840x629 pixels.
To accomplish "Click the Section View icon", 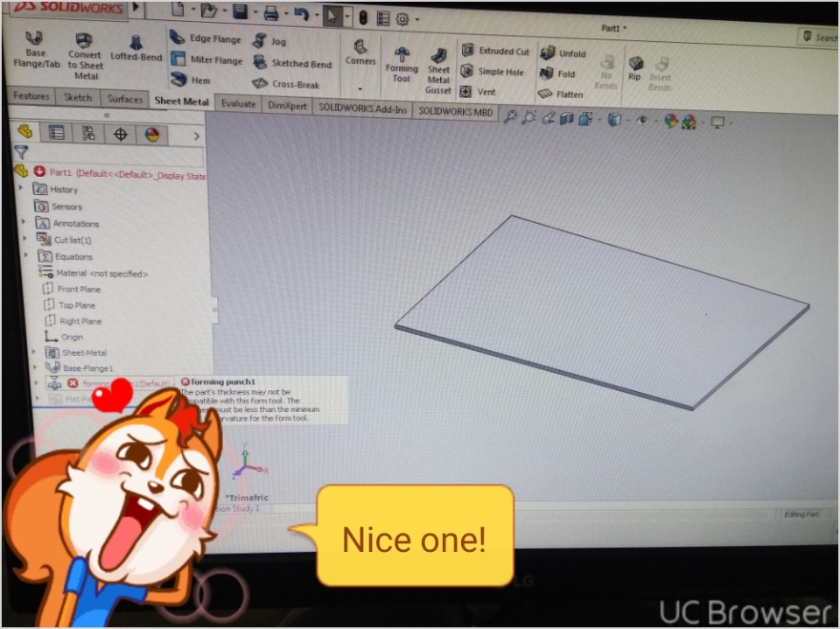I will point(567,118).
